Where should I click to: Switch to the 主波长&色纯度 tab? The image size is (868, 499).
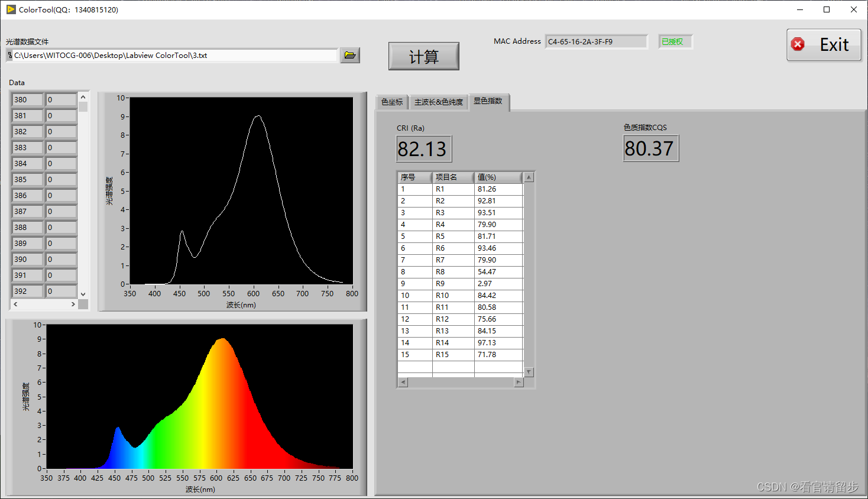[439, 102]
